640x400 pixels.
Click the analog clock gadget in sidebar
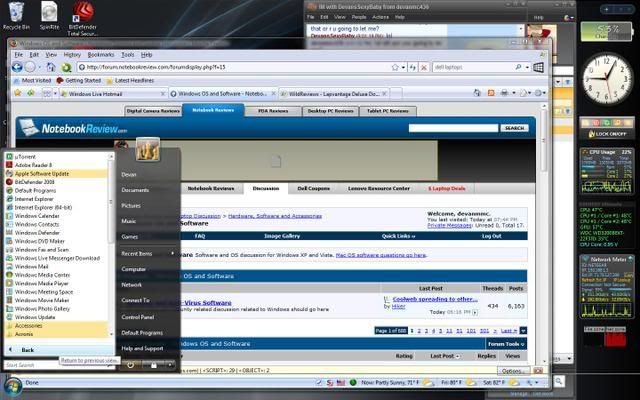coord(606,78)
